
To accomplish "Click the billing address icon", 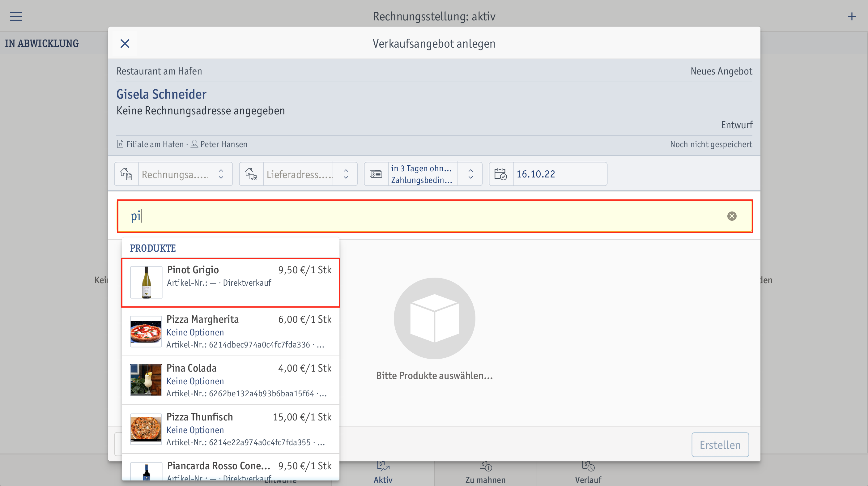I will (126, 174).
